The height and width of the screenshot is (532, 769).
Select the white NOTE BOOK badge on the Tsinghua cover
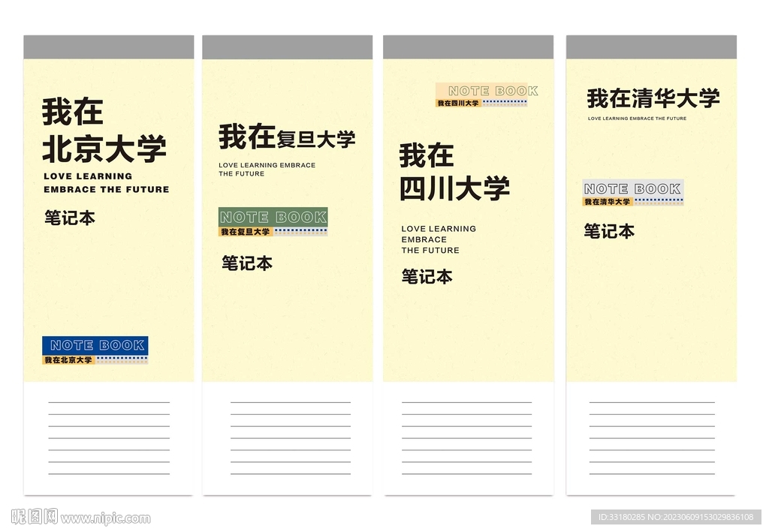coord(632,186)
